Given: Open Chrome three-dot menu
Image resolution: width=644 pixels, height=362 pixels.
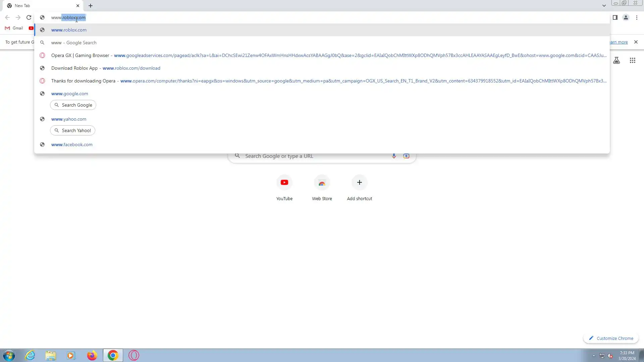Looking at the screenshot, I should pos(637,17).
